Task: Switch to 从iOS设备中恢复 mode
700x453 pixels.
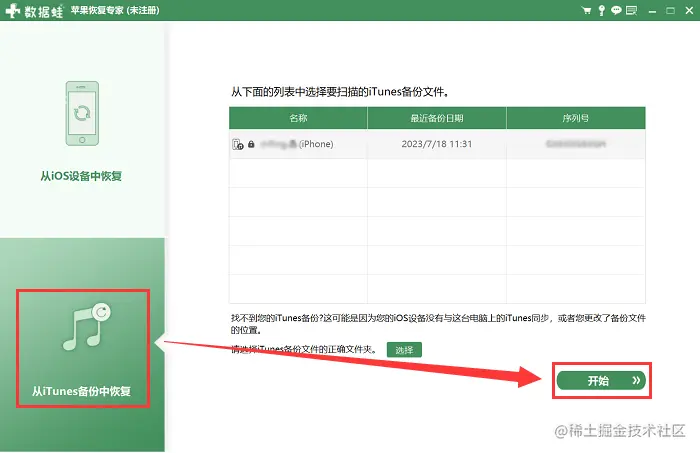Action: 81,176
